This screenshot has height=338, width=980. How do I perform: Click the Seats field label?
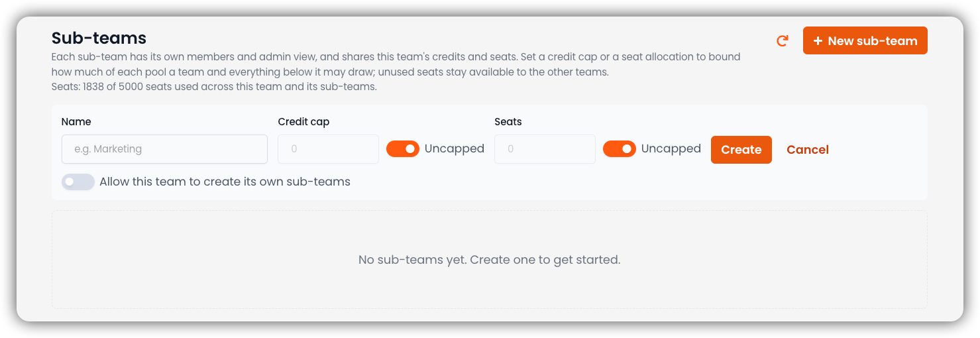tap(508, 122)
